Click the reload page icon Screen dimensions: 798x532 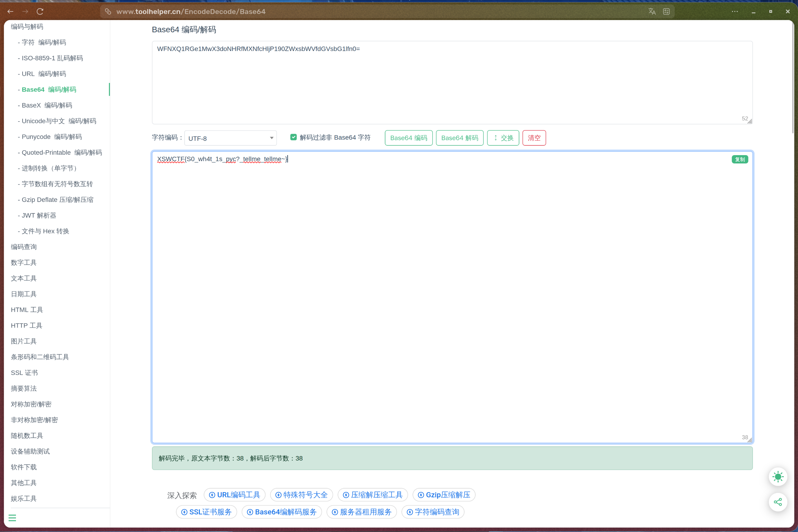[40, 11]
